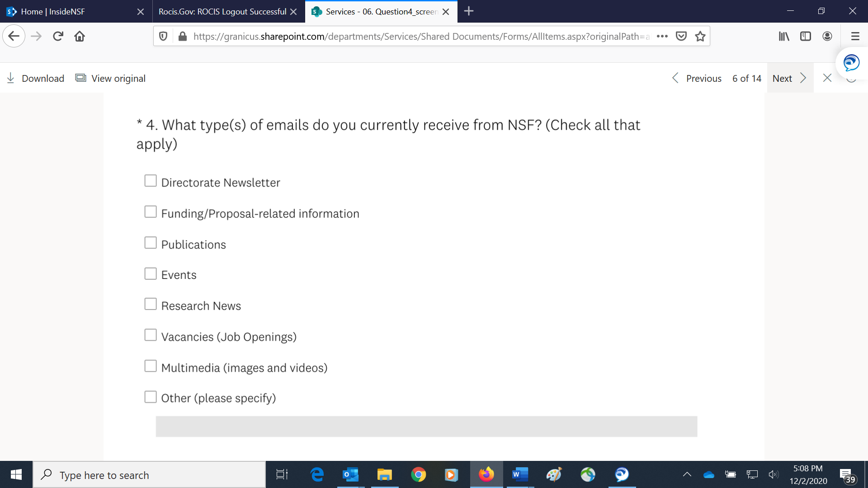This screenshot has height=488, width=868.
Task: Tick the Research News checkbox
Action: pyautogui.click(x=151, y=304)
